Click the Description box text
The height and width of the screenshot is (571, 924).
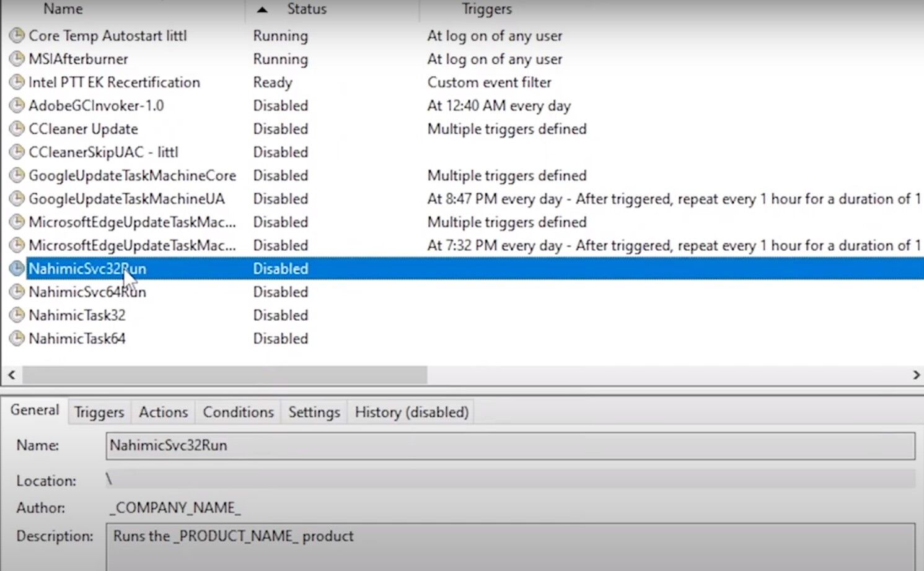pyautogui.click(x=234, y=536)
